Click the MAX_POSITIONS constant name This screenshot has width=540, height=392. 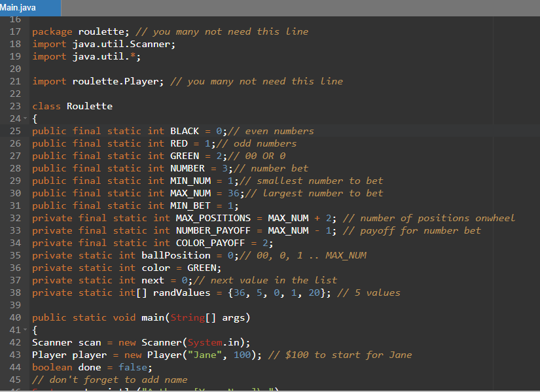[x=213, y=218]
